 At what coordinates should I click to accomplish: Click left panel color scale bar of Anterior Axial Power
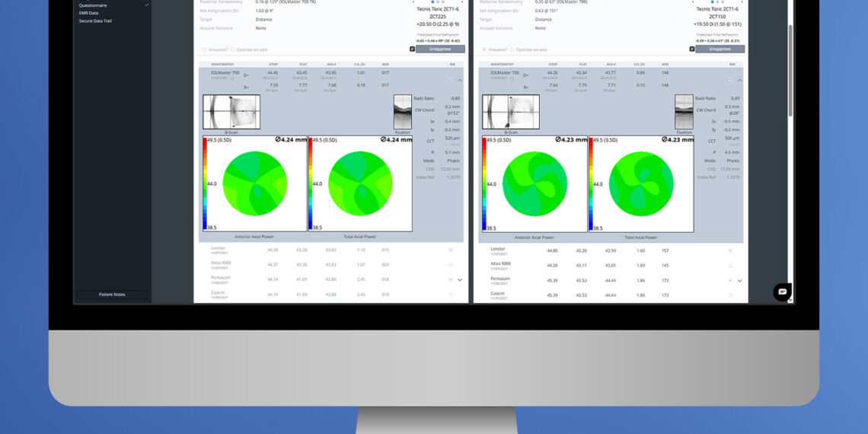click(x=206, y=183)
